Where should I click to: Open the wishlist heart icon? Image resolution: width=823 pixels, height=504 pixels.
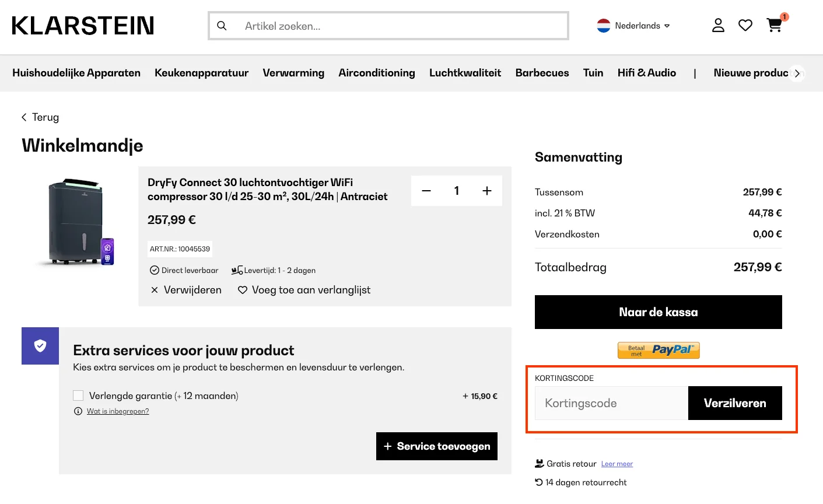coord(745,25)
